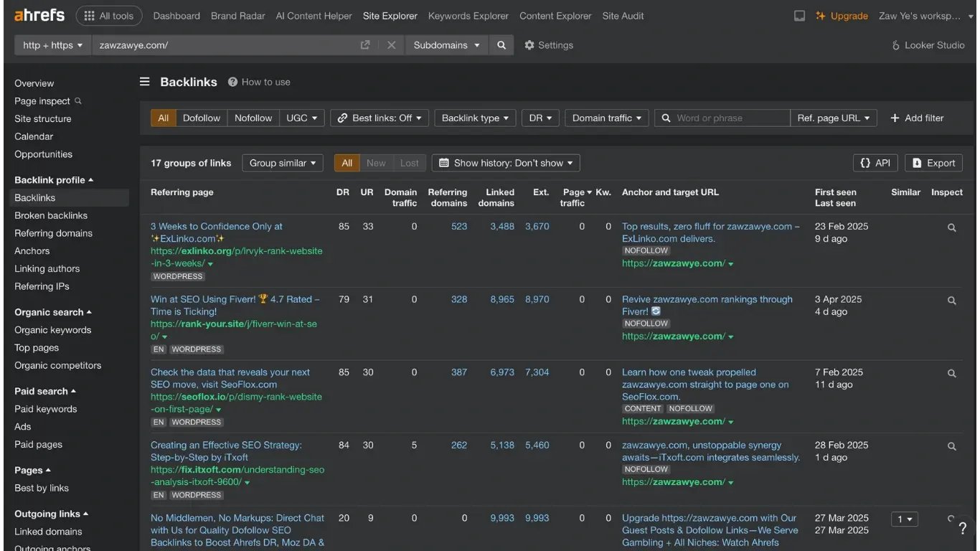The width and height of the screenshot is (980, 551).
Task: Open Overview in the sidebar
Action: tap(34, 83)
